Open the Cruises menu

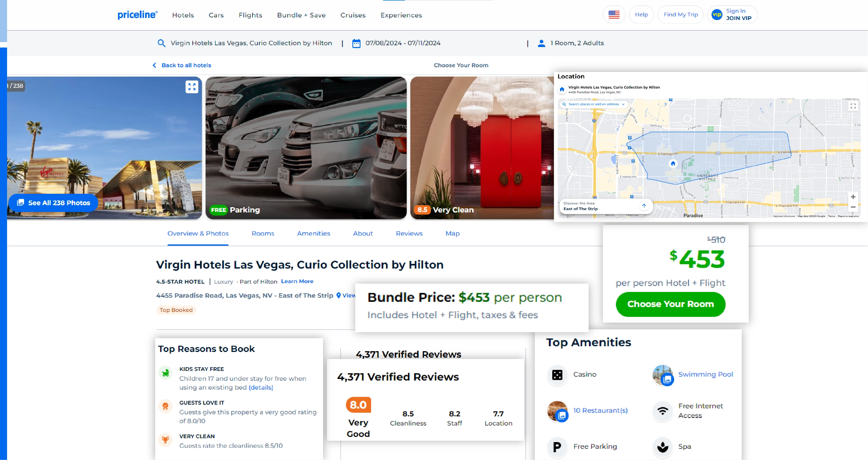pyautogui.click(x=353, y=15)
